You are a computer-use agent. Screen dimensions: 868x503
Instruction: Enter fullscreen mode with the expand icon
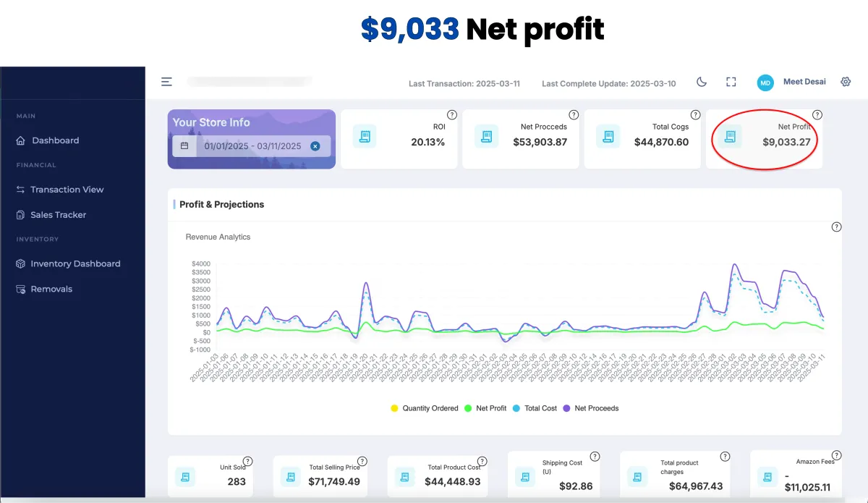click(731, 82)
